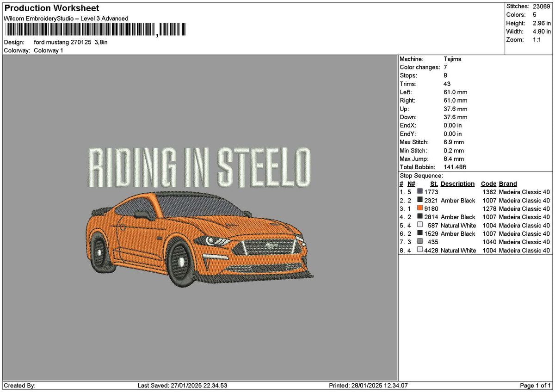Select the 'Right:' measurement 61.0 mm
Screen dimensions: 555x392
(x=456, y=100)
